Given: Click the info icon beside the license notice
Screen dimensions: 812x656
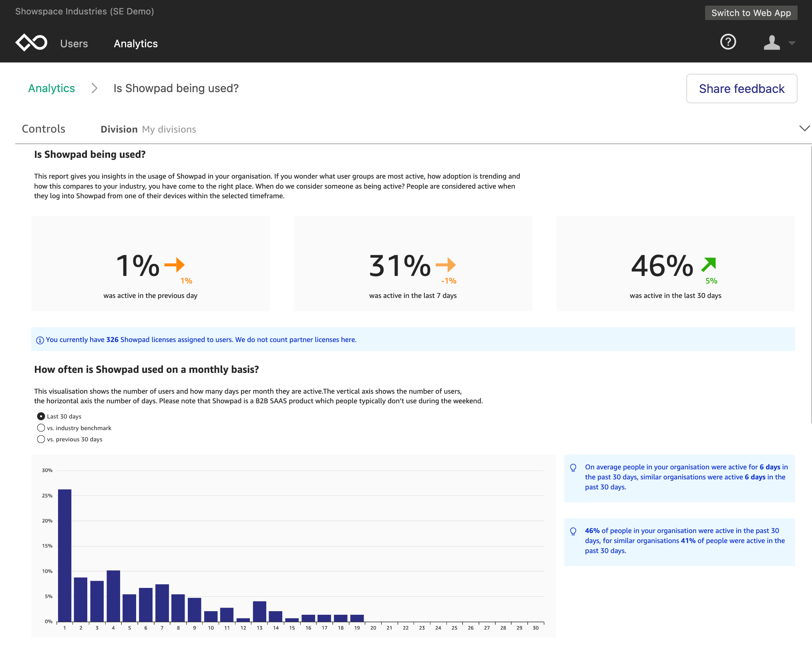Looking at the screenshot, I should (40, 340).
